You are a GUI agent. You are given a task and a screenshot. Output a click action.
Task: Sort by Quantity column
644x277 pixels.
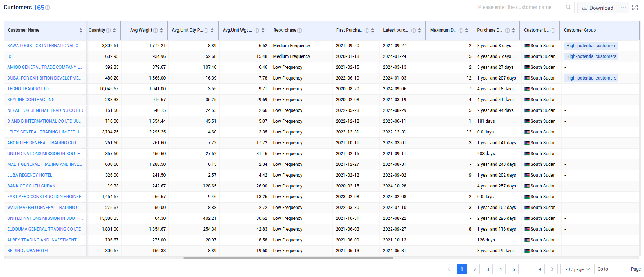(114, 30)
